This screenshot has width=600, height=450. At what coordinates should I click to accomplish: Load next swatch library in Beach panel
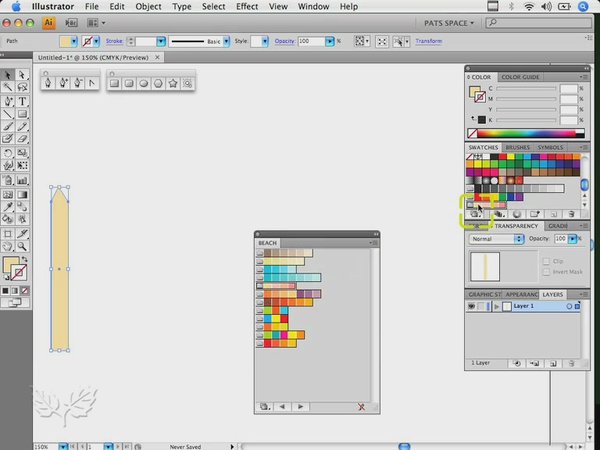pos(301,407)
